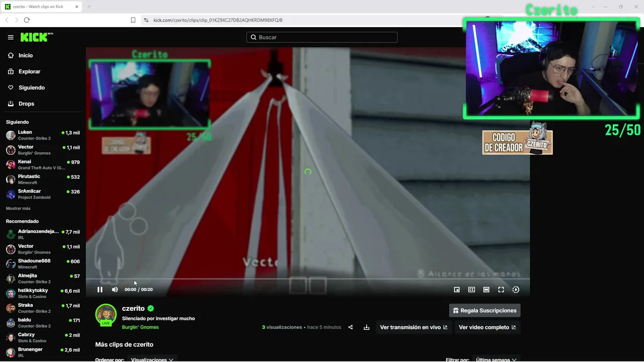Screen dimensions: 644x362
Task: Click the 'Silenciado por investigar mucho' clip title
Action: (x=158, y=318)
